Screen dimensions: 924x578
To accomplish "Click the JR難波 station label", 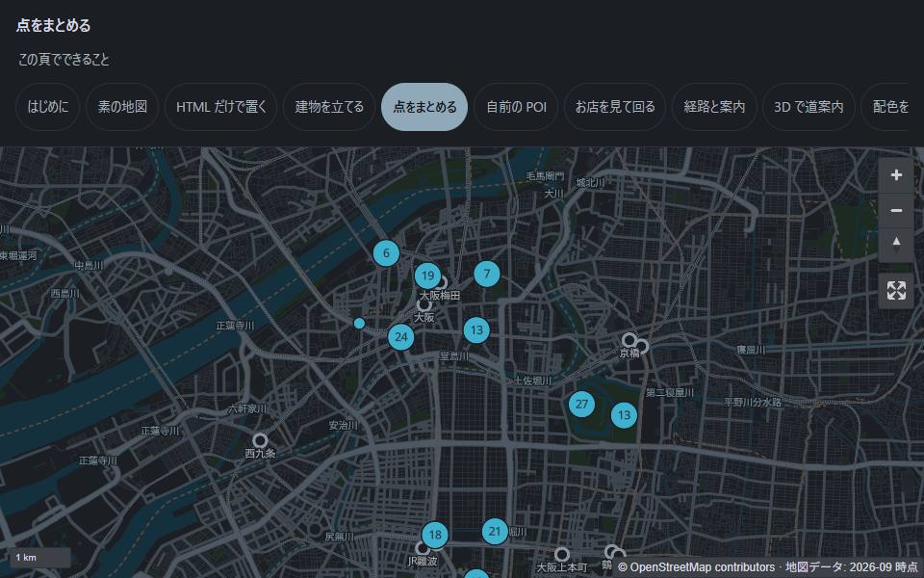I will [423, 561].
